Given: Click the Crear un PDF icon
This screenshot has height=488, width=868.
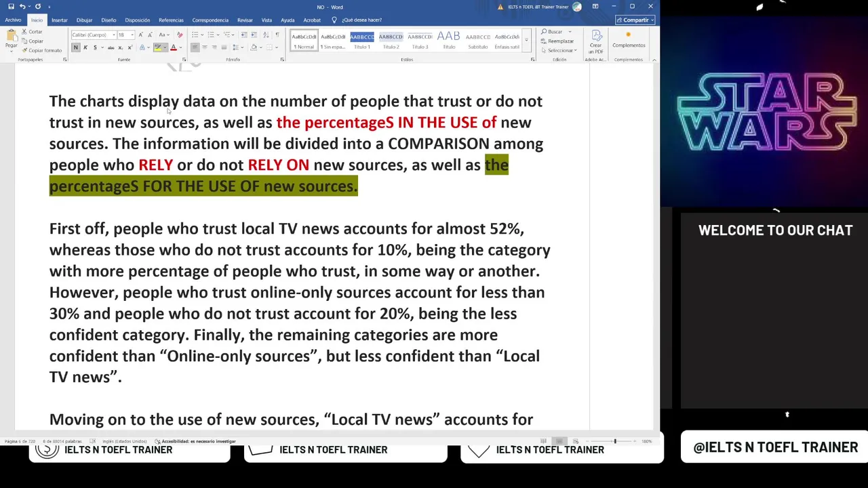Looking at the screenshot, I should click(595, 42).
